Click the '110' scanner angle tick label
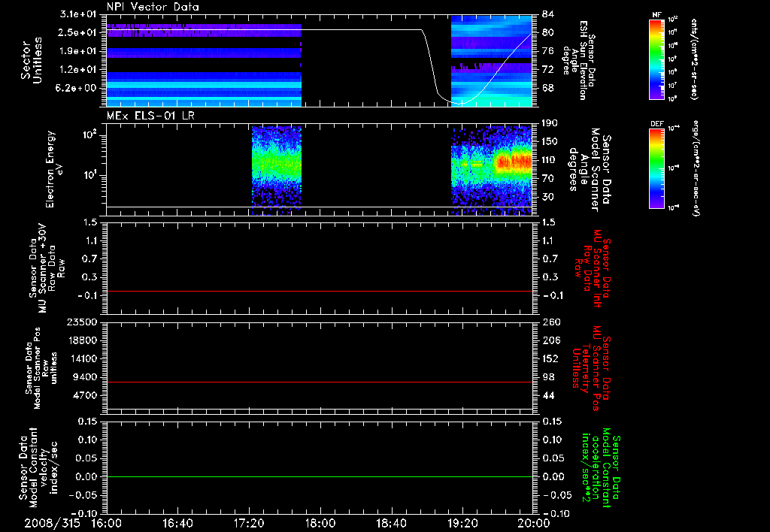Screen dimensions: 770x532 coord(550,160)
